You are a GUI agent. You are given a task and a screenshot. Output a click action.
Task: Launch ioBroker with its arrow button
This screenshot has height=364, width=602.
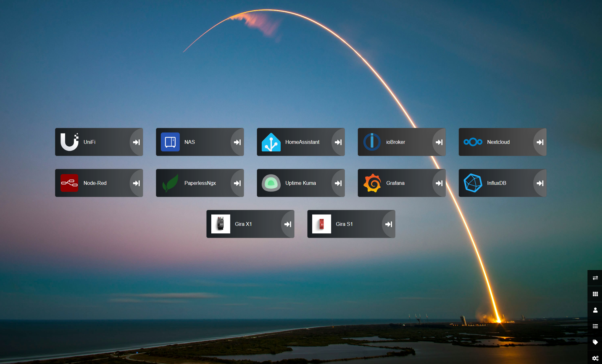pos(439,142)
